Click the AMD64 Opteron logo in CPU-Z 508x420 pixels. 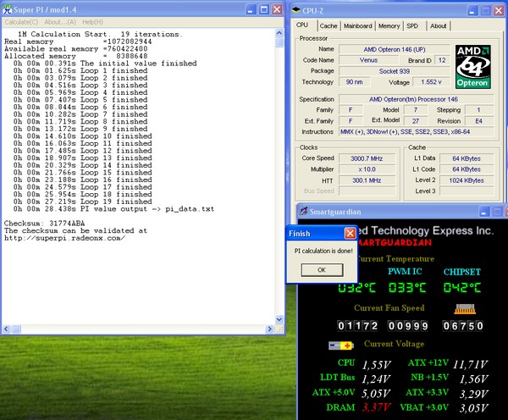coord(473,67)
